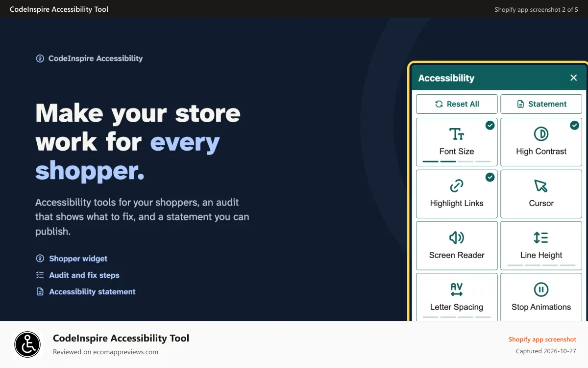Click the footer title CodeInspire Accessibility Tool
588x368 pixels.
[x=121, y=338]
